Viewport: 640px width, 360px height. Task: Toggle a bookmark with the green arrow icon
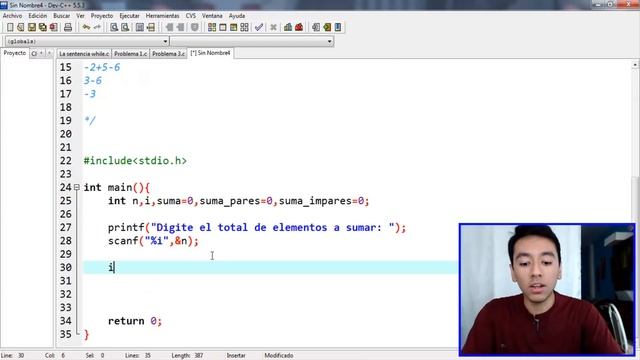[327, 27]
